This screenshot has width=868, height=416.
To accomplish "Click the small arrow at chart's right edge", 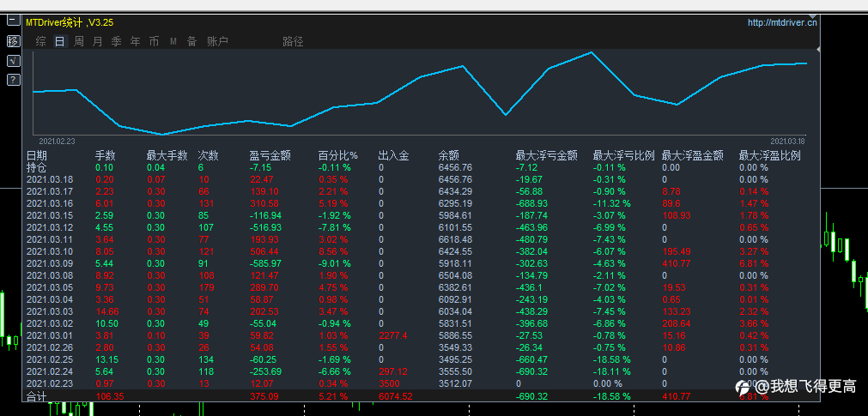I will (819, 51).
